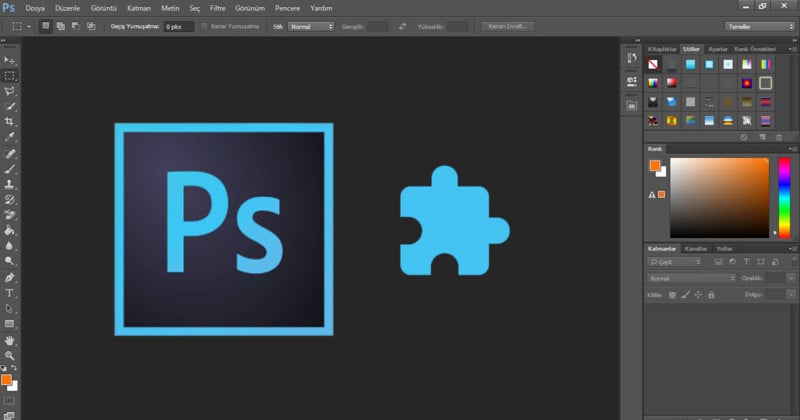
Task: Create new style button in Stiller panel
Action: (762, 137)
